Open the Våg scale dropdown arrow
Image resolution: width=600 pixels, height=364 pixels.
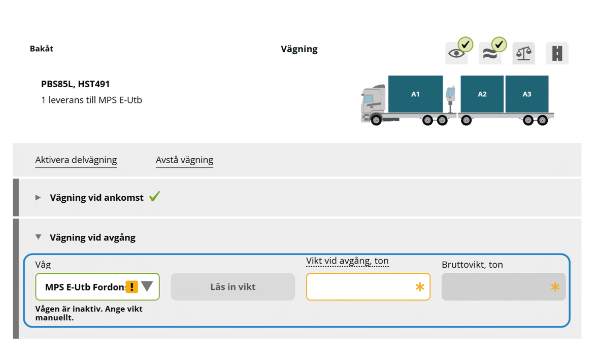coord(147,286)
